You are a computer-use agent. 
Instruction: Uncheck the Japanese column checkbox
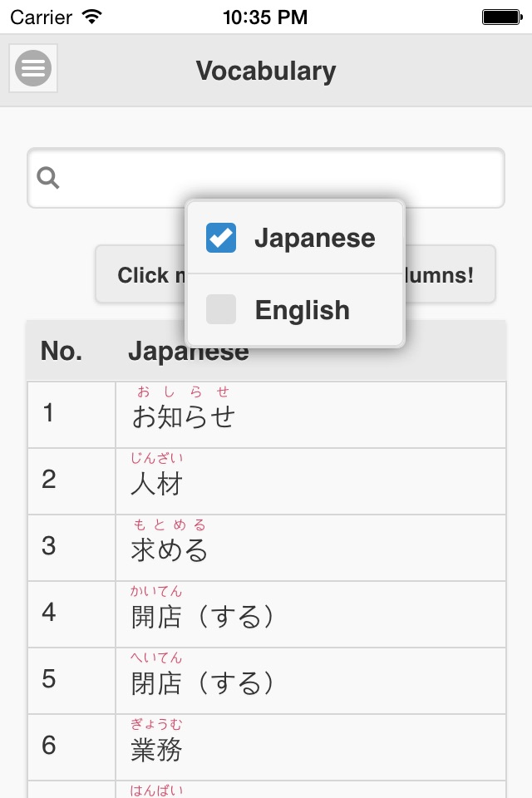point(221,239)
